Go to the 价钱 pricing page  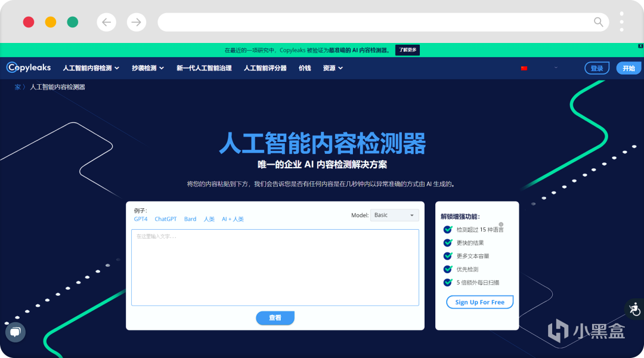coord(305,68)
